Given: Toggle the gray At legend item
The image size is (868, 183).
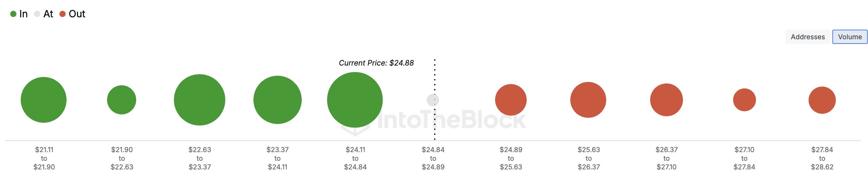Looking at the screenshot, I should [44, 14].
